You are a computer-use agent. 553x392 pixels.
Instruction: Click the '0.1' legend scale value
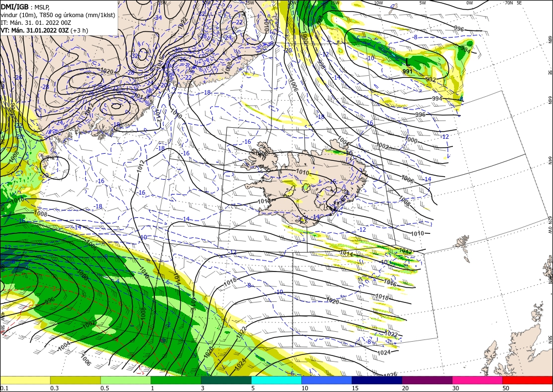[3, 388]
